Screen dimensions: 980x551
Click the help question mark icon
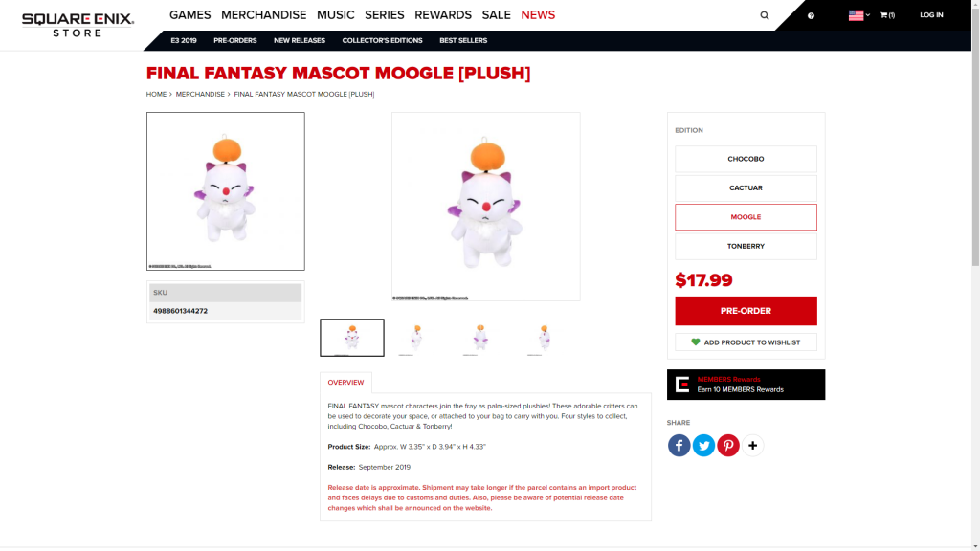click(x=811, y=15)
